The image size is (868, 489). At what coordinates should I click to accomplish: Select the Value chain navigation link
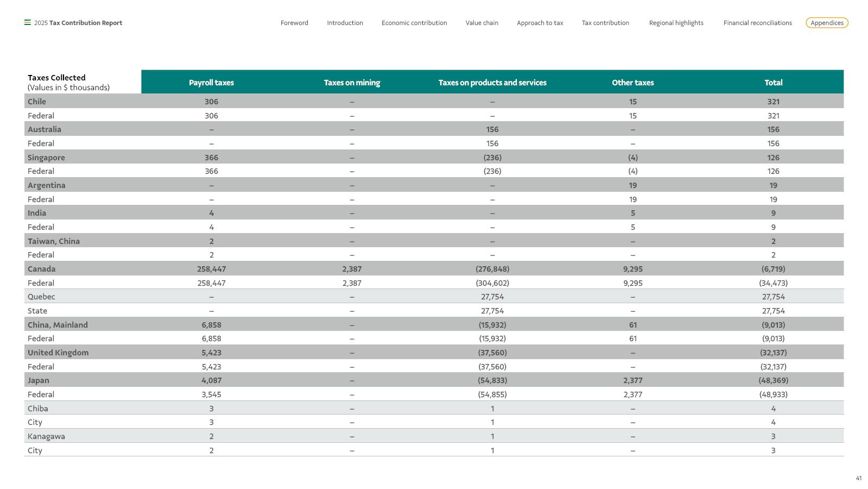coord(481,23)
